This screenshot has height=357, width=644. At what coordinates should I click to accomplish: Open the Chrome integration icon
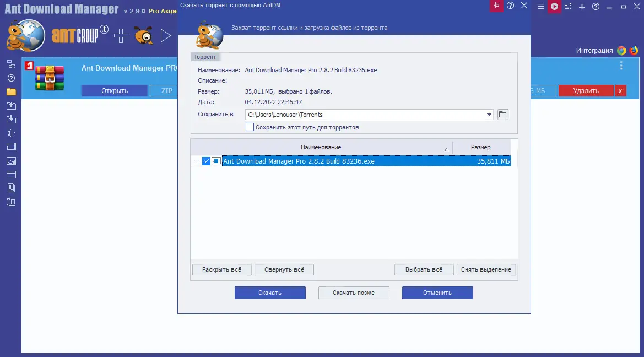click(621, 50)
